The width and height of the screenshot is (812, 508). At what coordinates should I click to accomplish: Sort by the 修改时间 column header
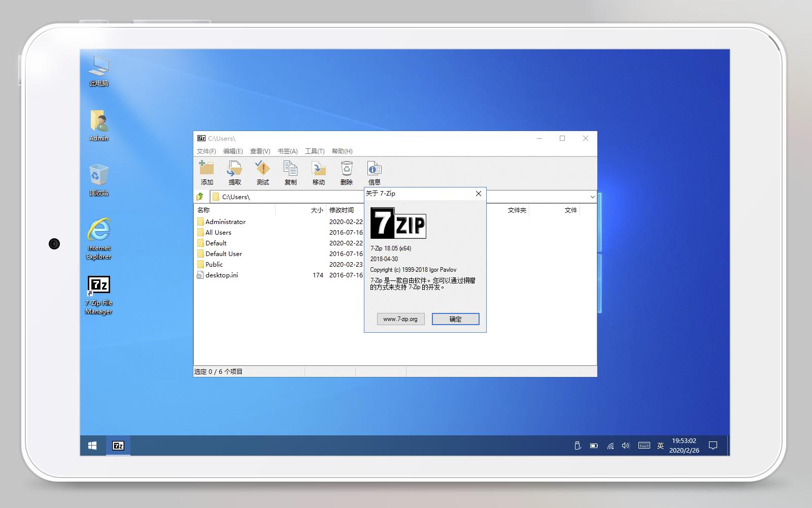tap(345, 210)
